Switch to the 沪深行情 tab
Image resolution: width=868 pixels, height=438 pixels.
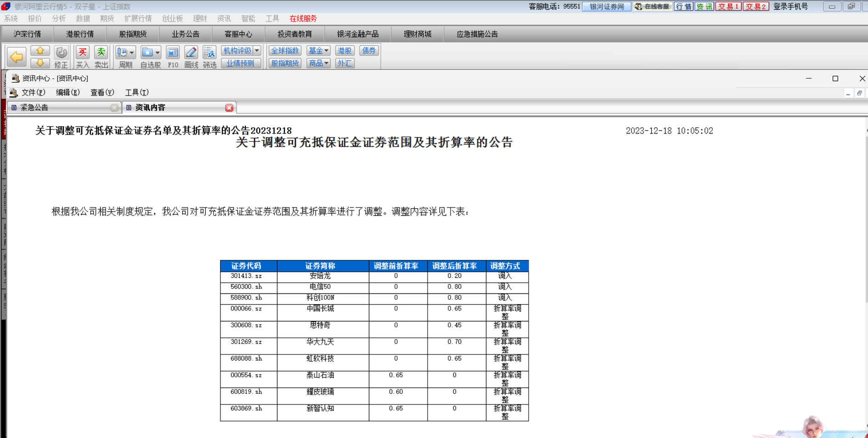[x=27, y=34]
